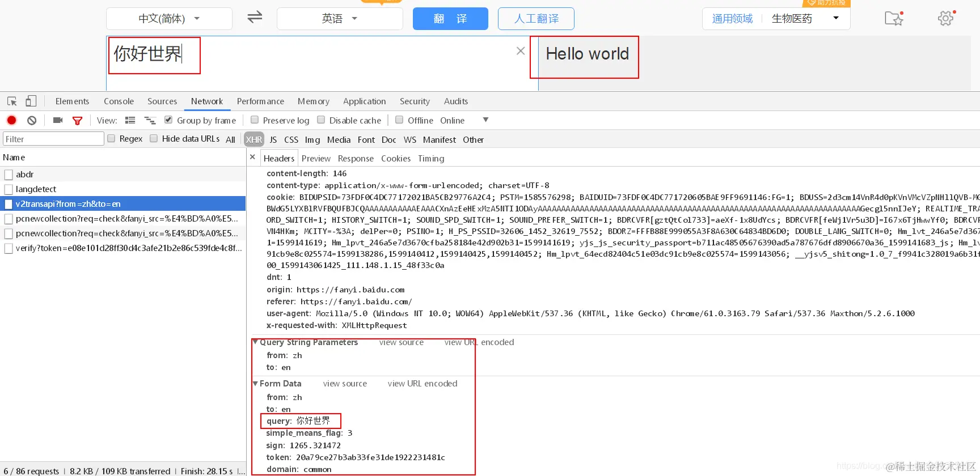
Task: Filter requests by JS type
Action: point(273,140)
